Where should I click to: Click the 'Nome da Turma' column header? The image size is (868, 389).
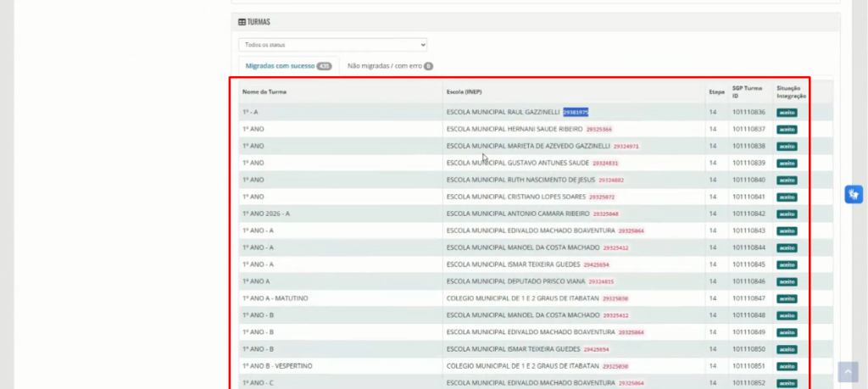pos(264,92)
